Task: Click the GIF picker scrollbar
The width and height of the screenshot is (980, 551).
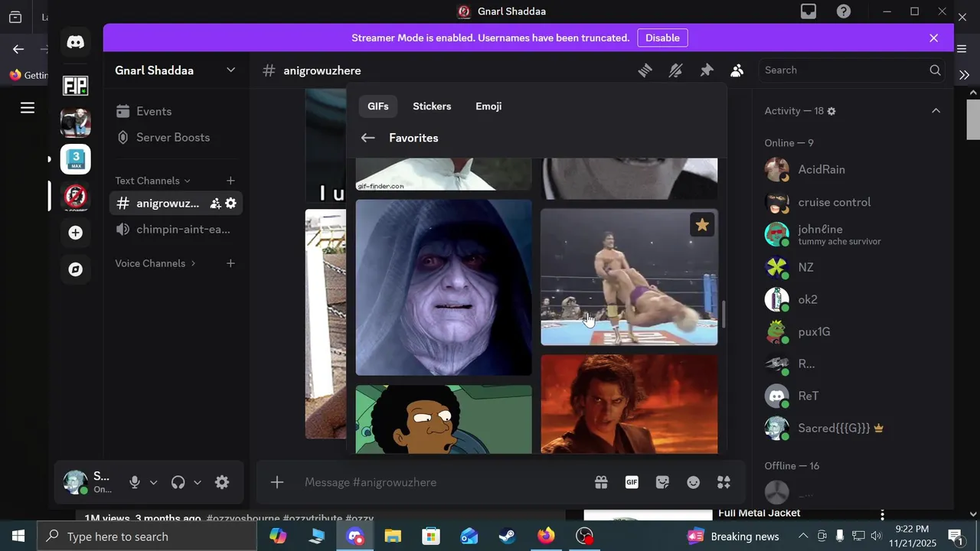Action: click(x=723, y=315)
